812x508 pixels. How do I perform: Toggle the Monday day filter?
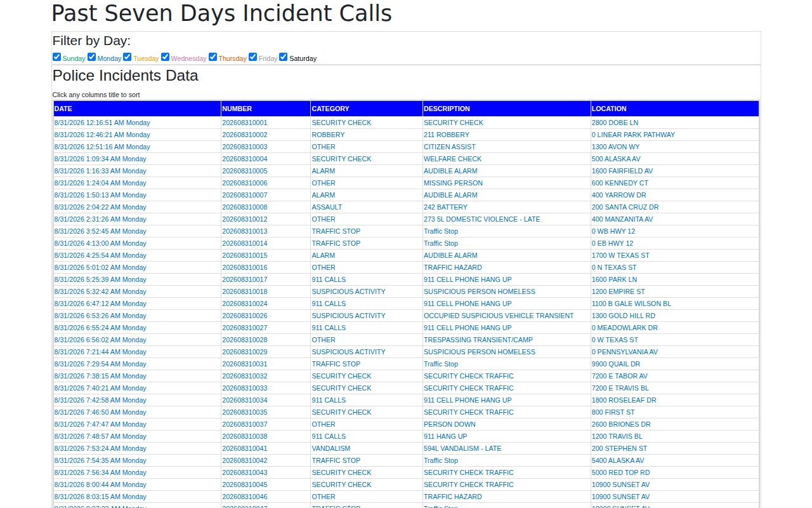tap(92, 57)
